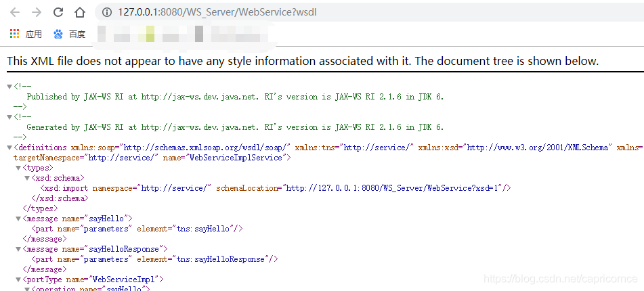Click the targetNamespace attribute line
644x291 pixels.
coord(152,158)
